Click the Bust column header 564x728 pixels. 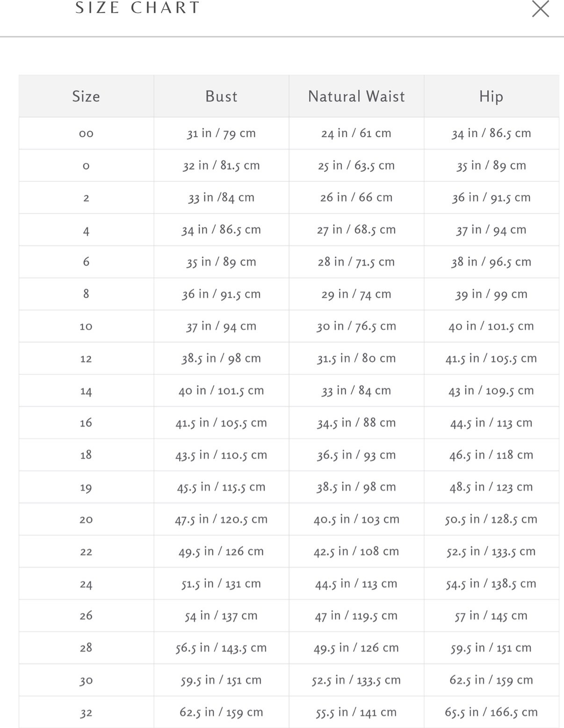click(221, 96)
